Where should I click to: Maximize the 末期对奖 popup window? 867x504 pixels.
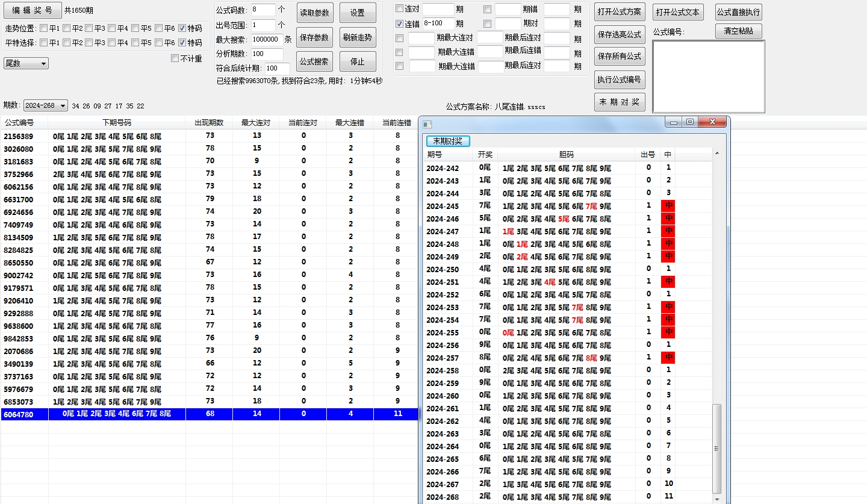click(690, 122)
